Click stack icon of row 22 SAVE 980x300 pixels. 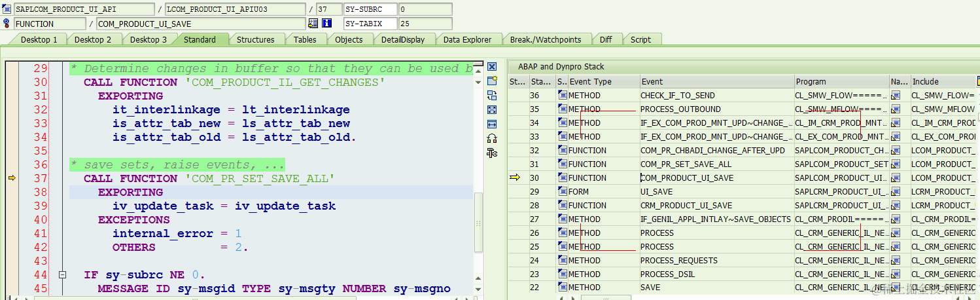pos(562,288)
